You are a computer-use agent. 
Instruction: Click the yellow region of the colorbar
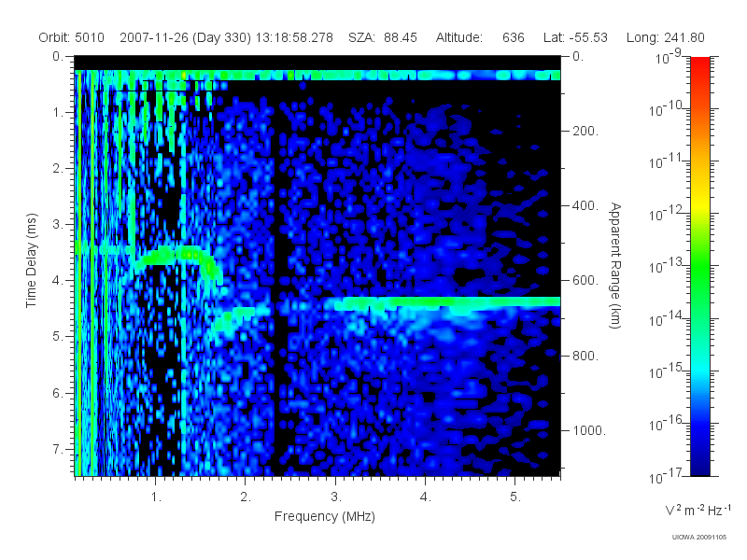[x=699, y=203]
